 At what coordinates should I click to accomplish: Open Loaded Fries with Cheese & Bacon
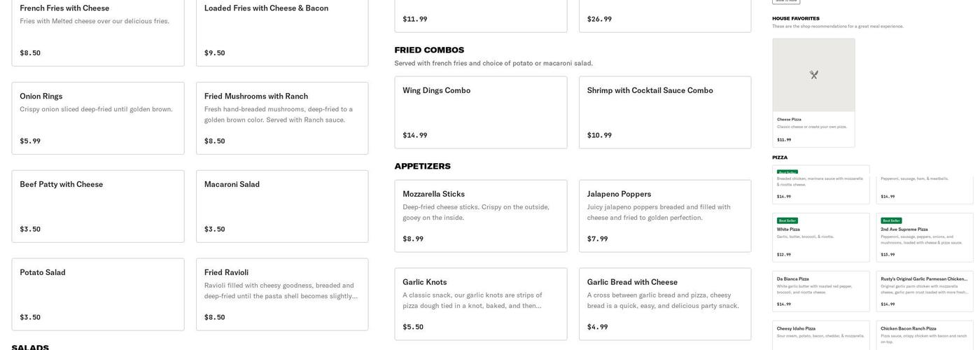(x=282, y=31)
